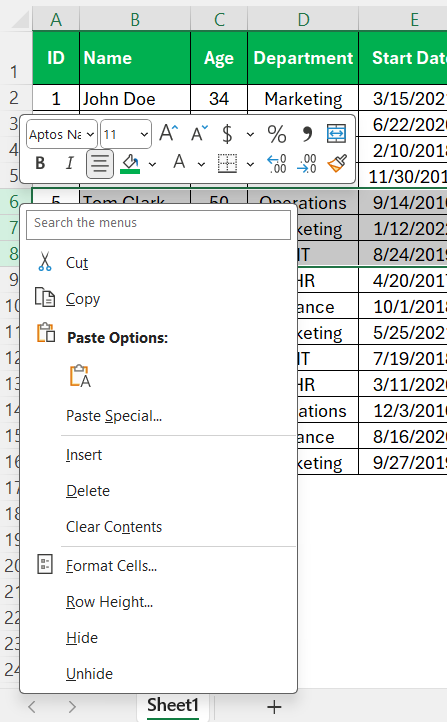This screenshot has height=722, width=447.
Task: Click the Format Cells icon
Action: point(45,565)
